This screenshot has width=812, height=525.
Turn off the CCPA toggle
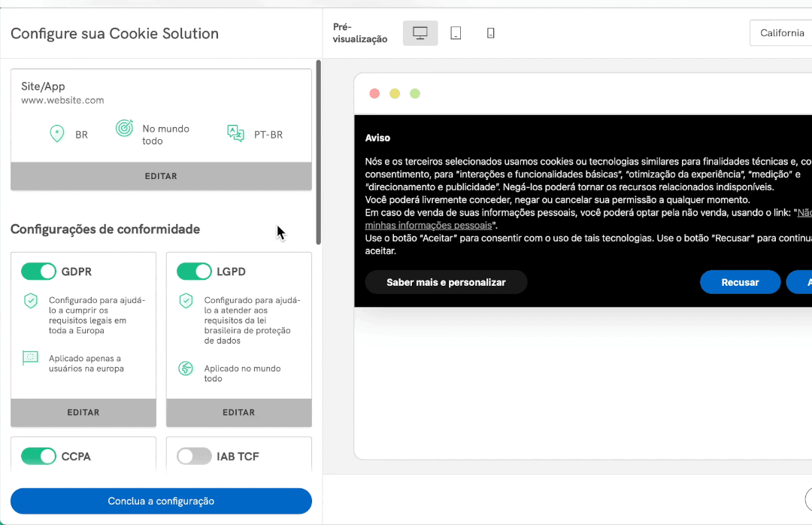coord(38,456)
